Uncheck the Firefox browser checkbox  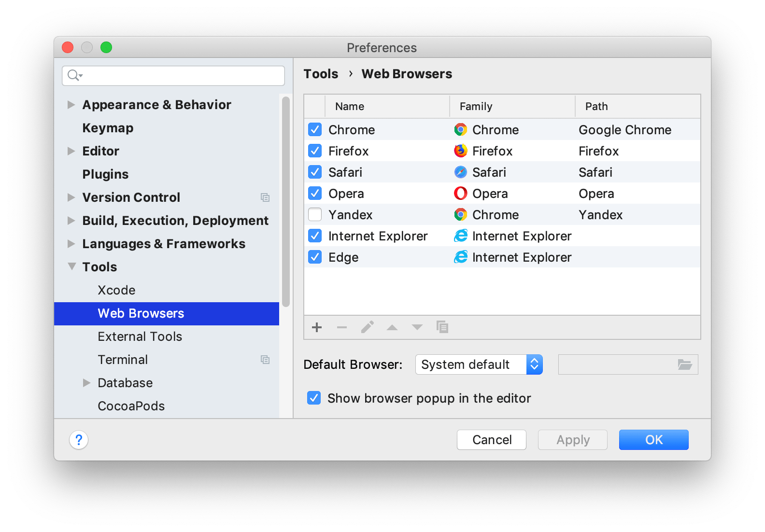click(315, 151)
